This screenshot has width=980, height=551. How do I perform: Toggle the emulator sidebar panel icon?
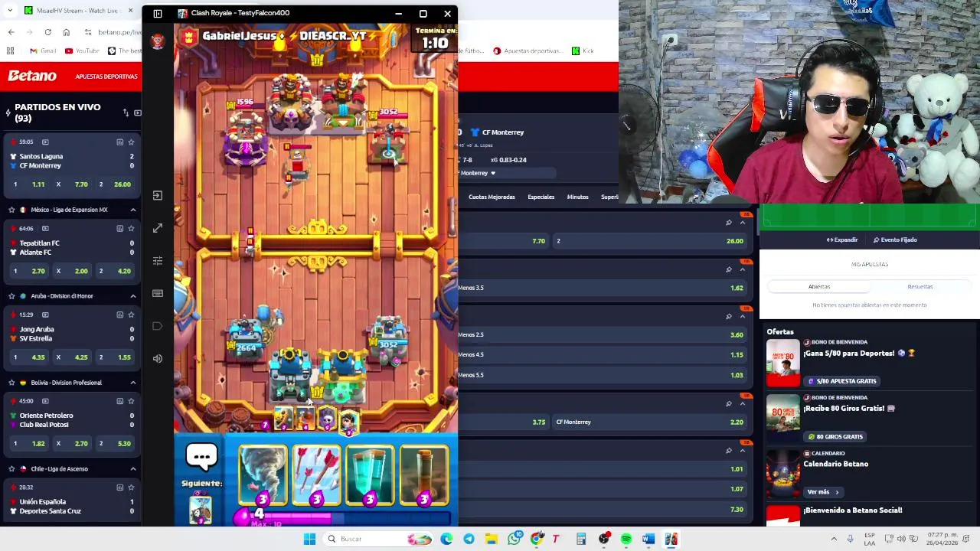(158, 13)
